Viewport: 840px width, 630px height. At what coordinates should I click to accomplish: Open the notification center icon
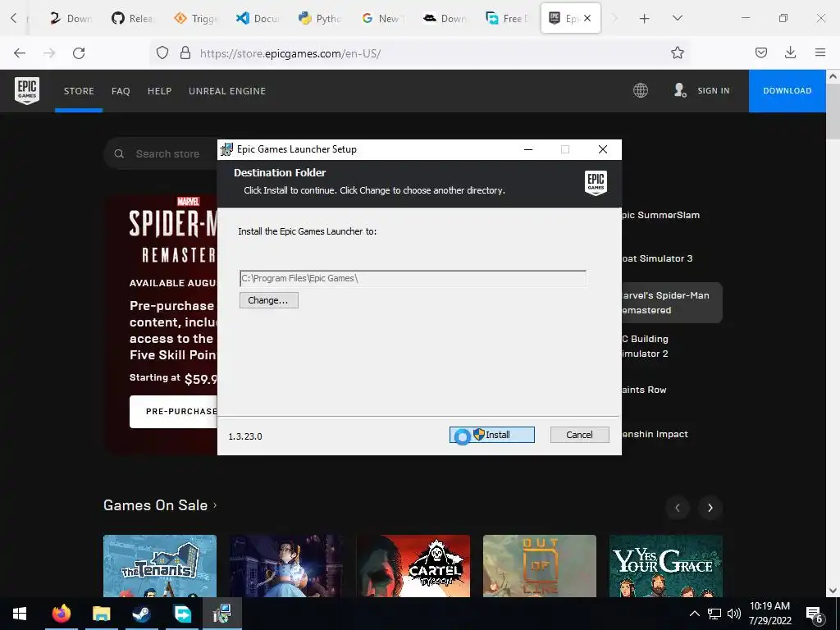click(x=814, y=614)
